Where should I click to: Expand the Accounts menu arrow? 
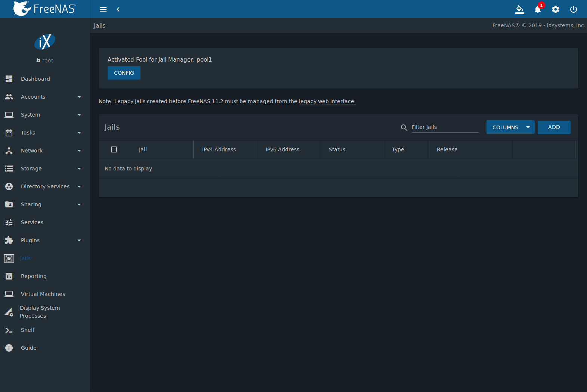pos(79,97)
